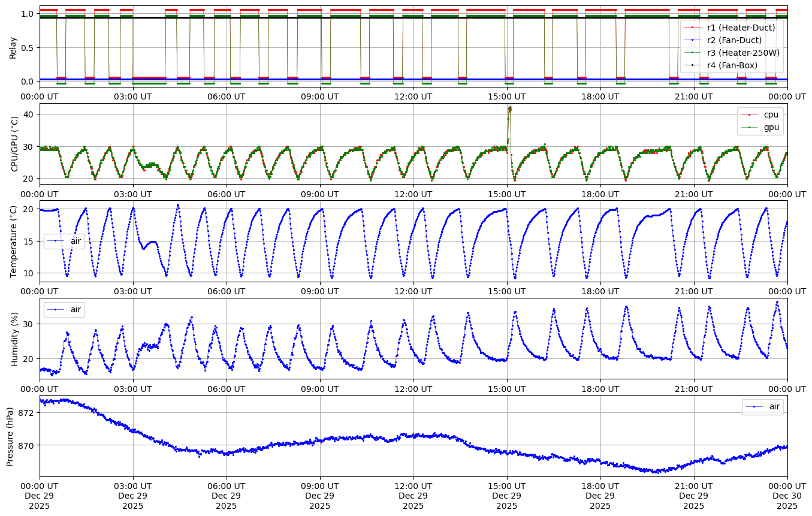The image size is (812, 516).
Task: Click the CPU/GPU (°C) y-axis label
Action: click(x=14, y=144)
